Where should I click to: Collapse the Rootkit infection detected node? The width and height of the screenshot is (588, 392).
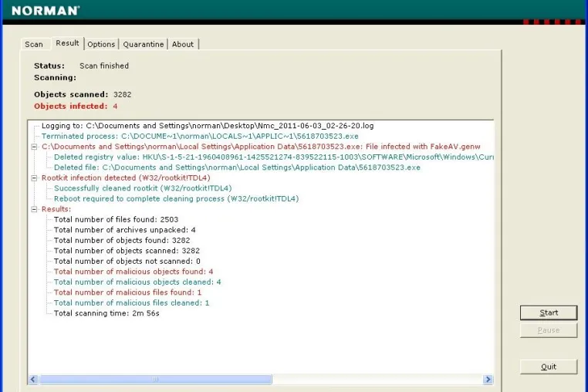click(x=34, y=177)
